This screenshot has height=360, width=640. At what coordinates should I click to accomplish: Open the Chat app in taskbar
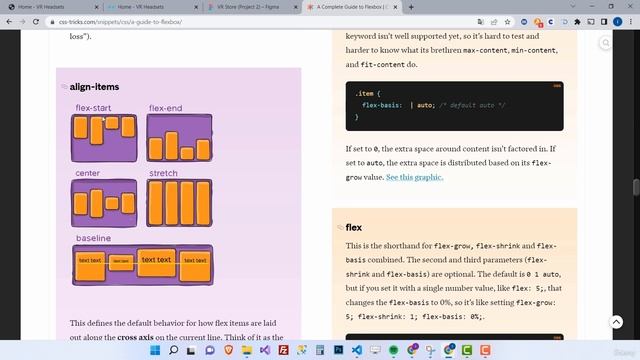click(210, 350)
